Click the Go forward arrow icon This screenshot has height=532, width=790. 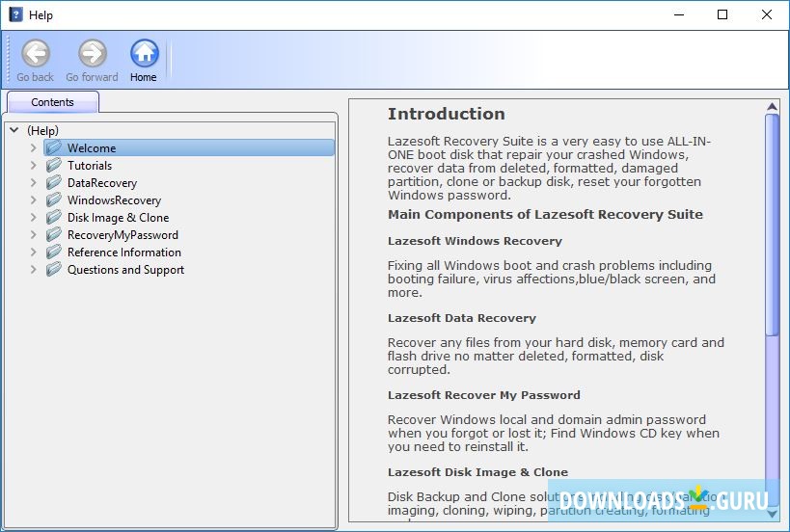pyautogui.click(x=93, y=53)
